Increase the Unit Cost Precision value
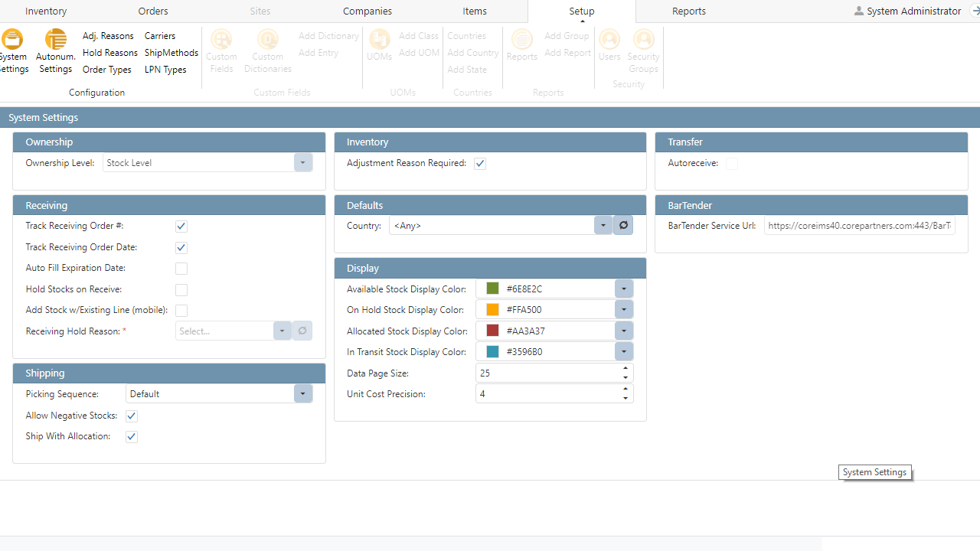This screenshot has width=980, height=551. coord(626,390)
